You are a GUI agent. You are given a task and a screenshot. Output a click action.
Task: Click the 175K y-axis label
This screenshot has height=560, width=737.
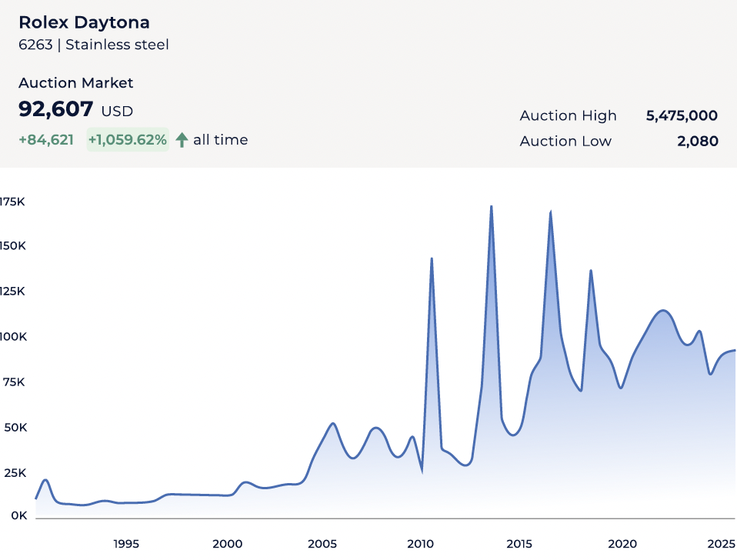coord(13,202)
